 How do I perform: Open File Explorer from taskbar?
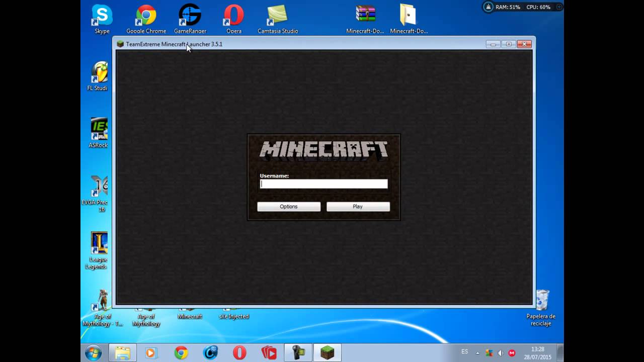(x=122, y=353)
